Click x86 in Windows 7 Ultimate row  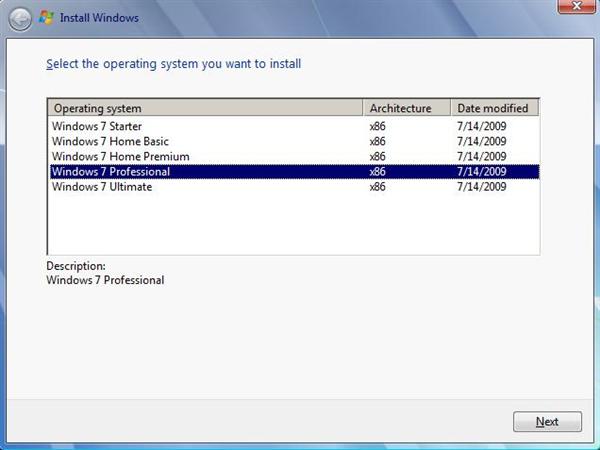tap(377, 187)
